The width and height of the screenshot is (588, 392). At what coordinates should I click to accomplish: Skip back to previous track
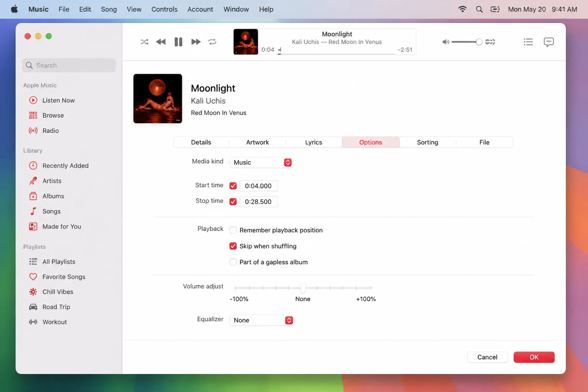click(x=161, y=42)
